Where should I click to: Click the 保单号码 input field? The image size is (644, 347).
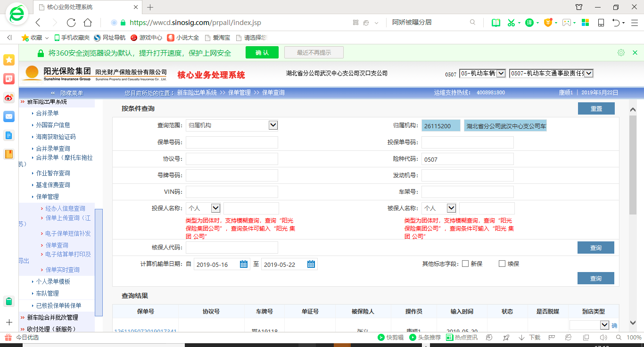[x=231, y=142]
